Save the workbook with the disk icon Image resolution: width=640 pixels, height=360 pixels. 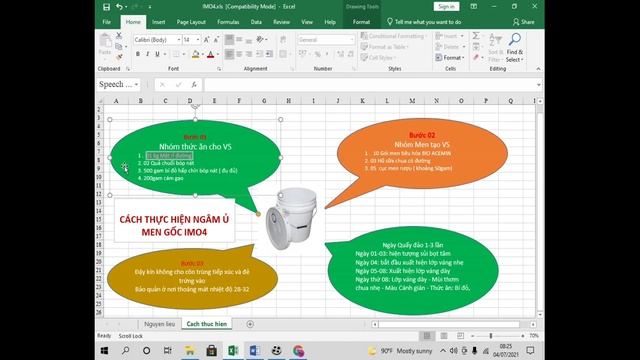(106, 7)
